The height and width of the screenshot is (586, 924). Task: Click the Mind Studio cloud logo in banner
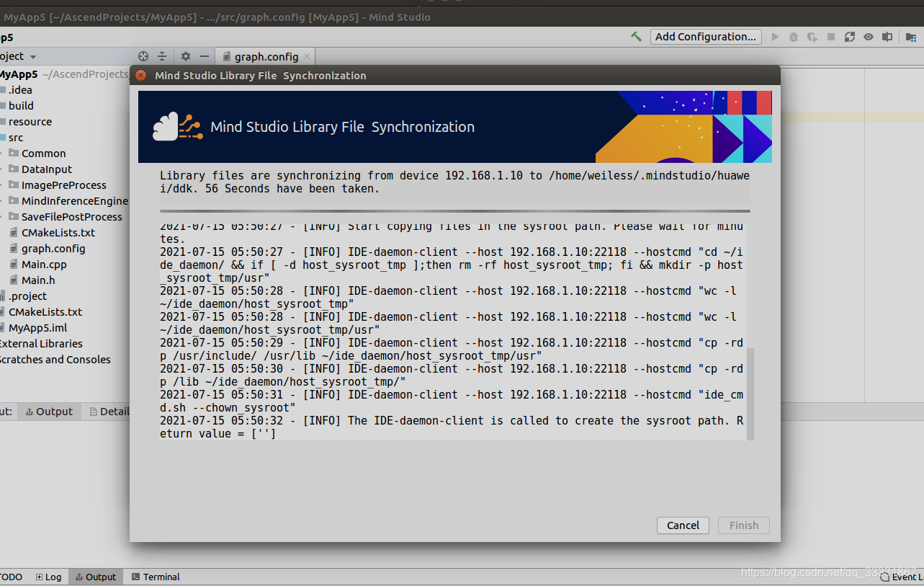(x=178, y=126)
